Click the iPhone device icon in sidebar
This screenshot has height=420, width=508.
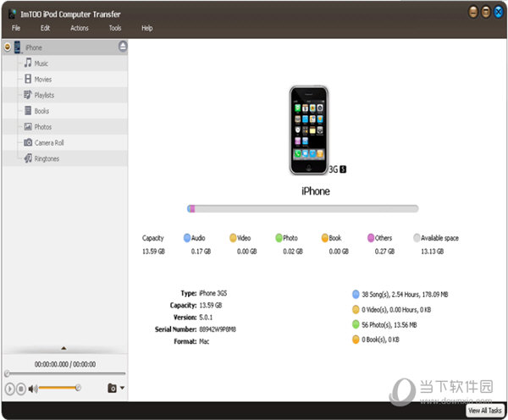click(x=18, y=47)
